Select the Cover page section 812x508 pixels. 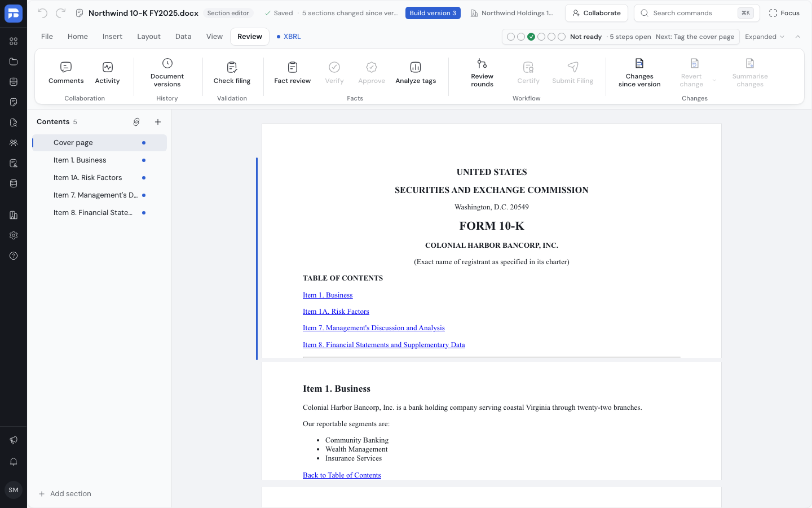pos(99,143)
